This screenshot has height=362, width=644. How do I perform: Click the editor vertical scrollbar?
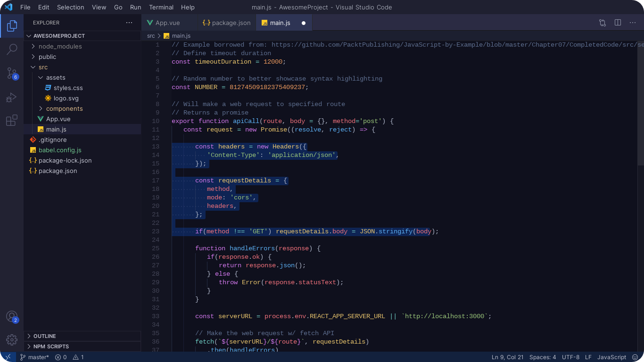pos(641,103)
